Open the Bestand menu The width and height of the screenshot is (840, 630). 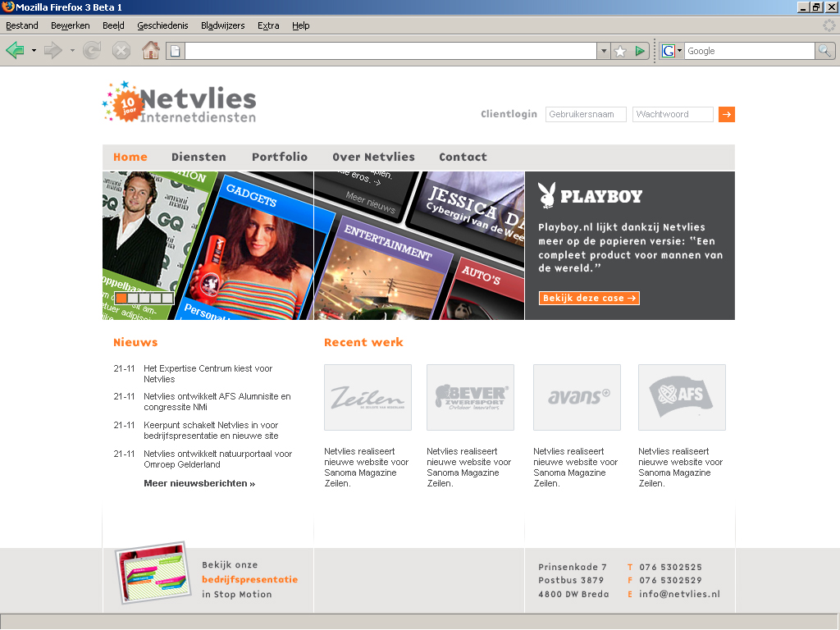22,25
